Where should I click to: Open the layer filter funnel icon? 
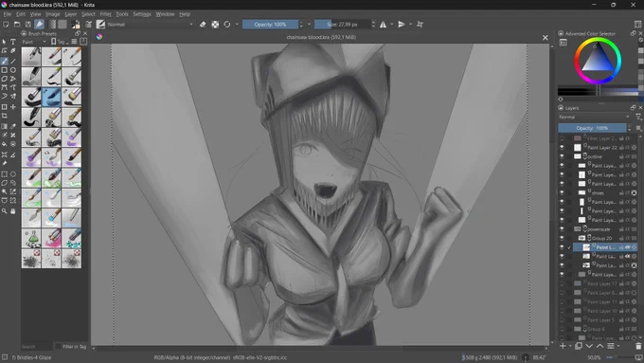[638, 117]
